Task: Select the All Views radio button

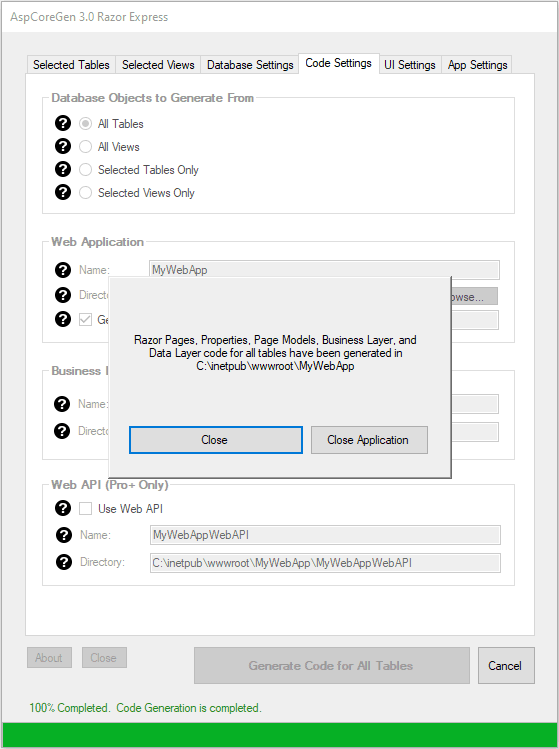Action: coord(86,147)
